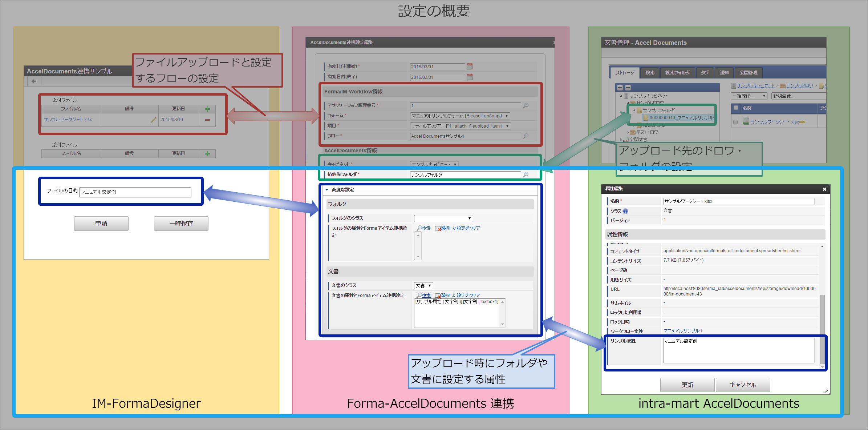Click help icon next to クラス label
This screenshot has width=868, height=430.
coord(626,211)
